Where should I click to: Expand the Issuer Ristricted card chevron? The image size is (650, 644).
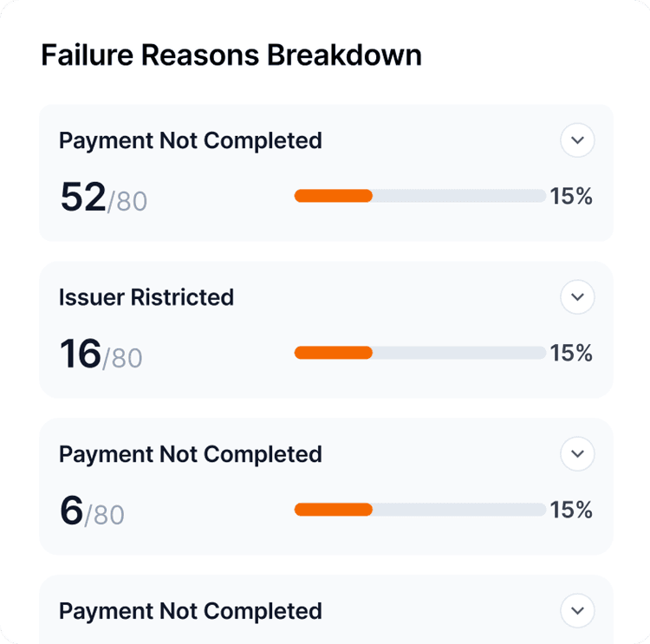click(x=577, y=297)
